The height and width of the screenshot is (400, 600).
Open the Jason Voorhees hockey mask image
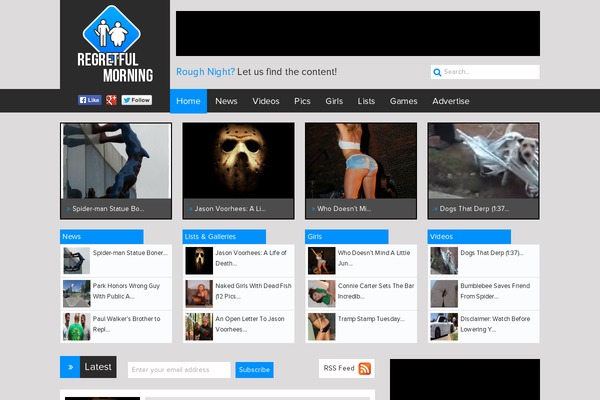[238, 161]
